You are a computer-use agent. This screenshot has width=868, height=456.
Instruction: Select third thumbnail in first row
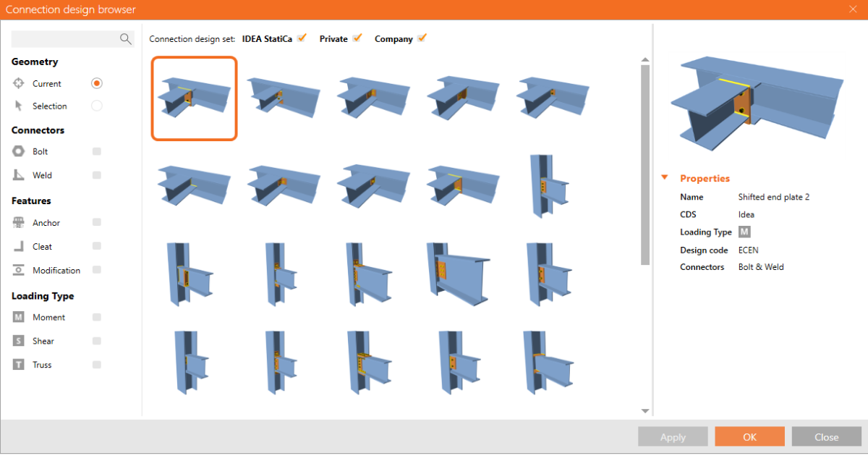[373, 98]
